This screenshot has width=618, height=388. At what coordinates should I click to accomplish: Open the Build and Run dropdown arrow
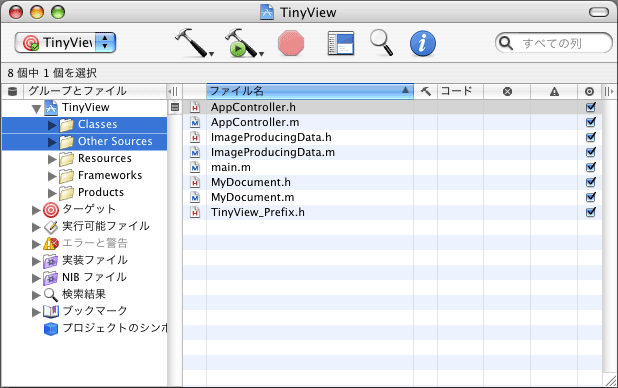click(x=261, y=54)
